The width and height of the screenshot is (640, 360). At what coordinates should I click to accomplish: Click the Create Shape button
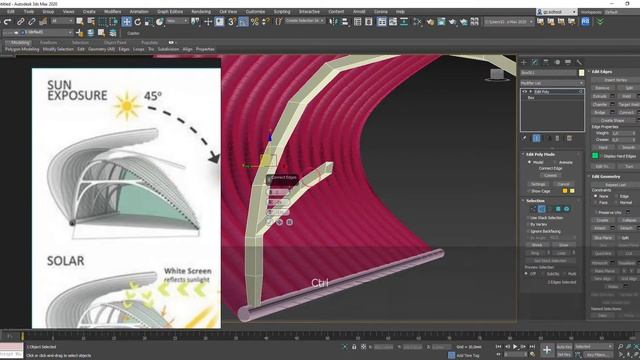click(x=612, y=120)
